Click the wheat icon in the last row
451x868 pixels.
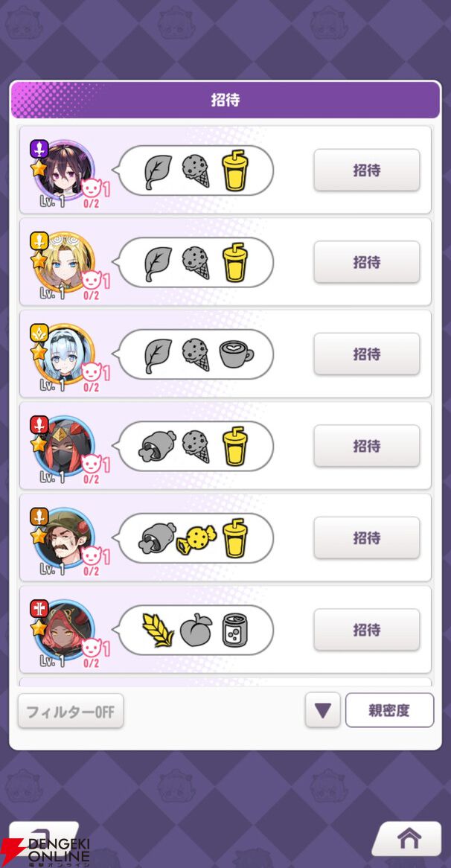pos(158,629)
